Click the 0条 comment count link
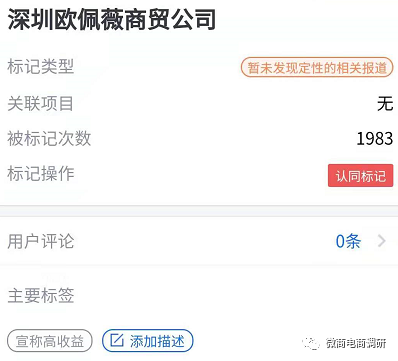This screenshot has height=361, width=398. [x=348, y=241]
